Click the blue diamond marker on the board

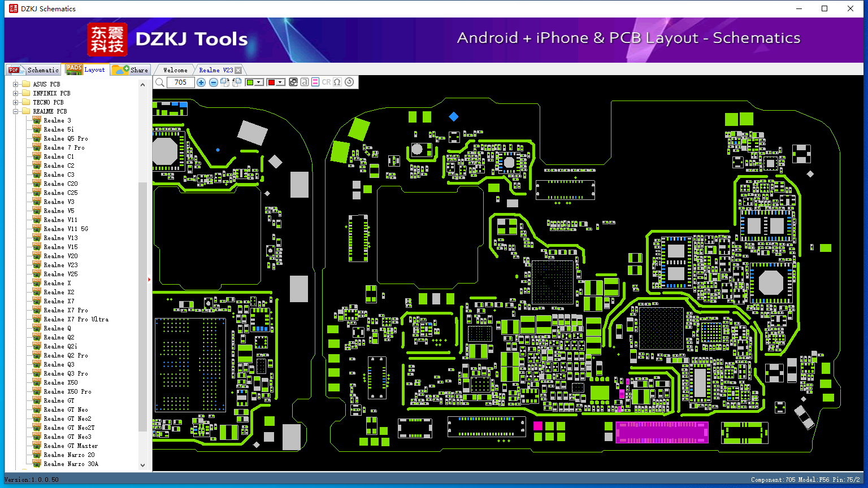pyautogui.click(x=453, y=116)
